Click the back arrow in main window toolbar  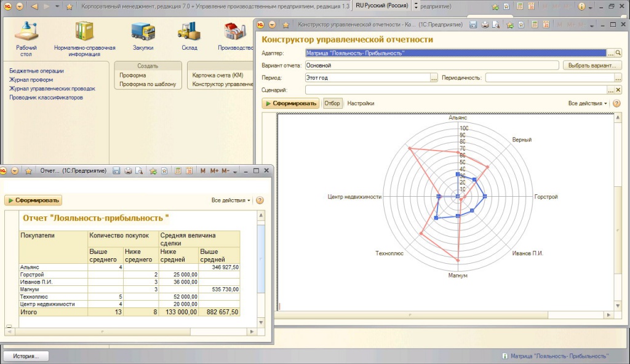[34, 6]
